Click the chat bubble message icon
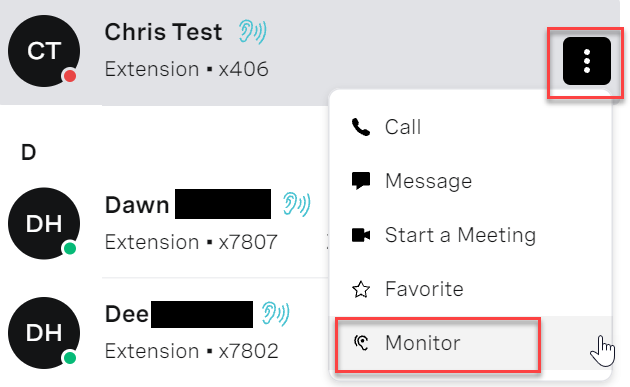 [x=361, y=181]
